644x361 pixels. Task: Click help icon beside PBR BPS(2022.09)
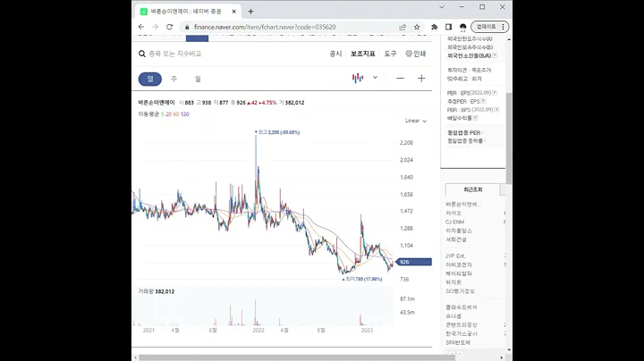(496, 110)
